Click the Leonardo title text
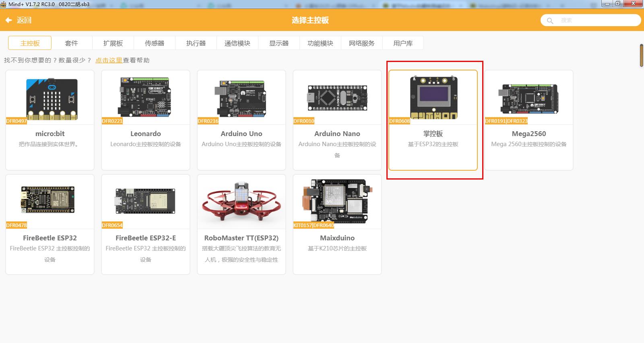The image size is (644, 343). (x=146, y=134)
